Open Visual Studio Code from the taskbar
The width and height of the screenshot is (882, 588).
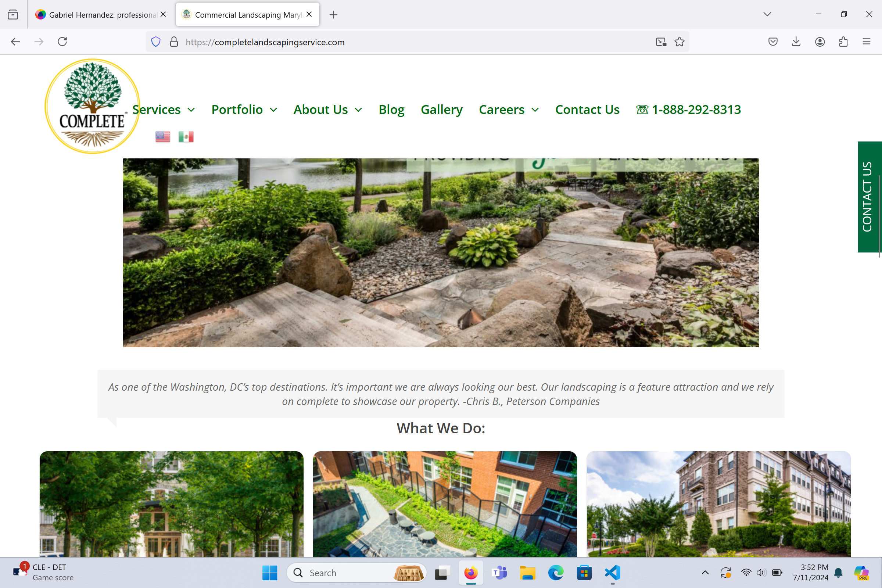click(x=612, y=573)
